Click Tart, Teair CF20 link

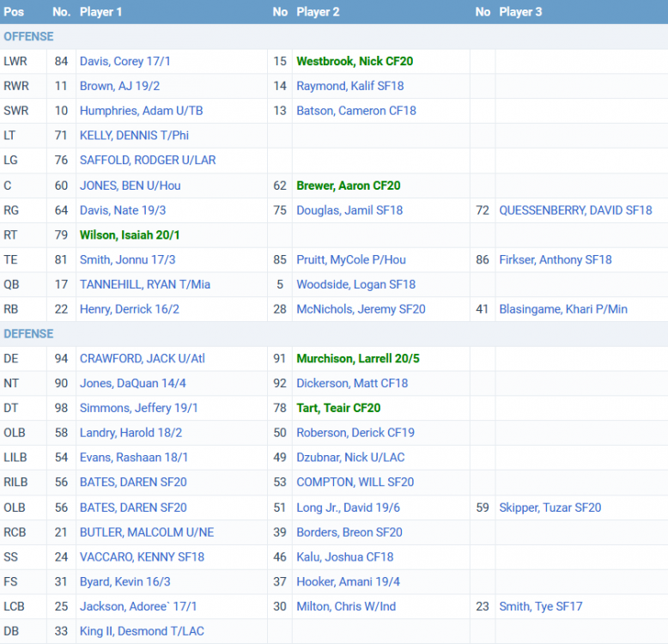coord(338,408)
